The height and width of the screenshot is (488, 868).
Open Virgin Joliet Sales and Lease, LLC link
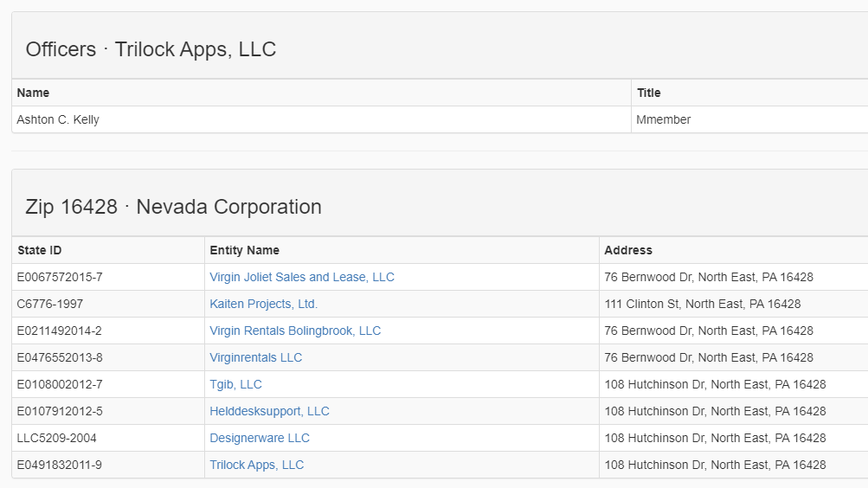(x=302, y=277)
